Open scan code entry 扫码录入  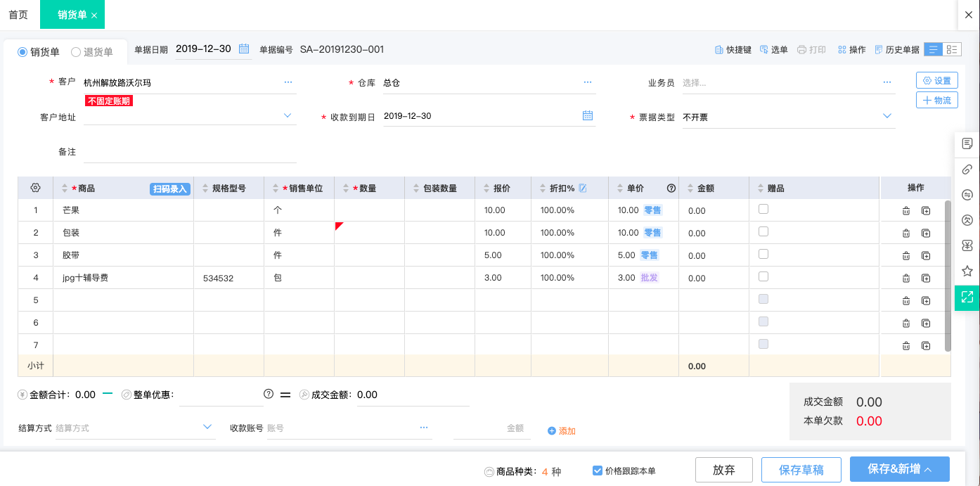point(169,188)
